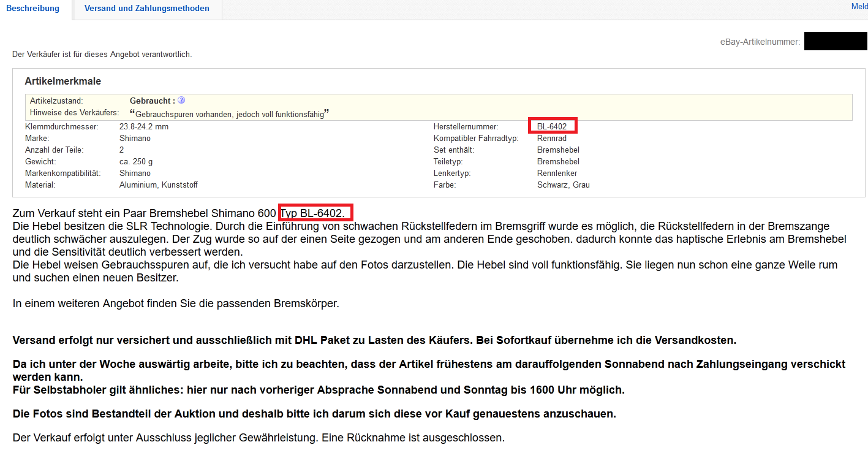Open the Versand und Zahlungsmethoden tab
The width and height of the screenshot is (868, 450).
click(146, 9)
